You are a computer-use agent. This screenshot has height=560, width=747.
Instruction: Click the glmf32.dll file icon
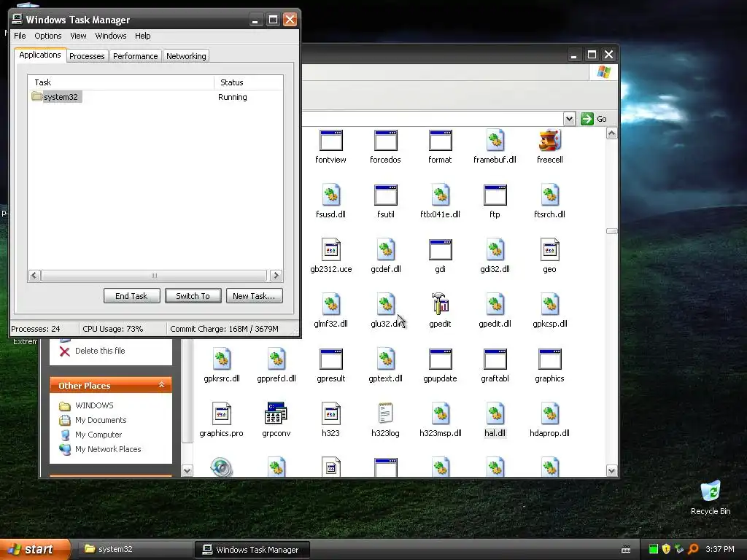330,305
